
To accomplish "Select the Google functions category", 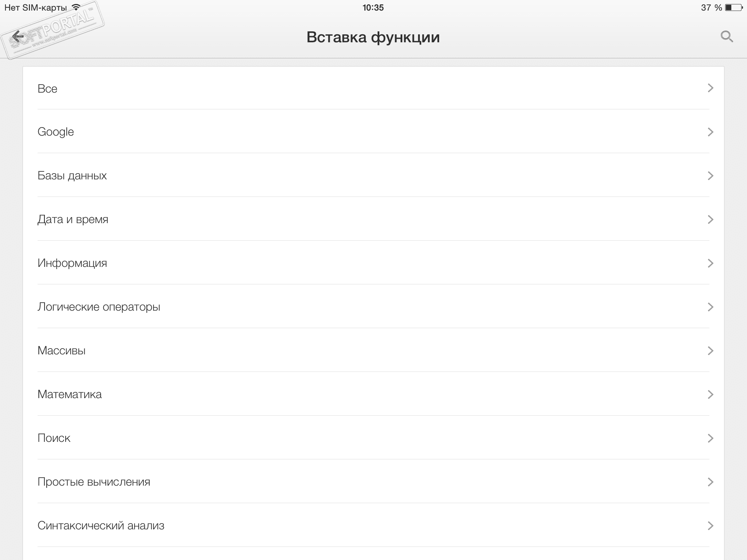I will coord(56,132).
